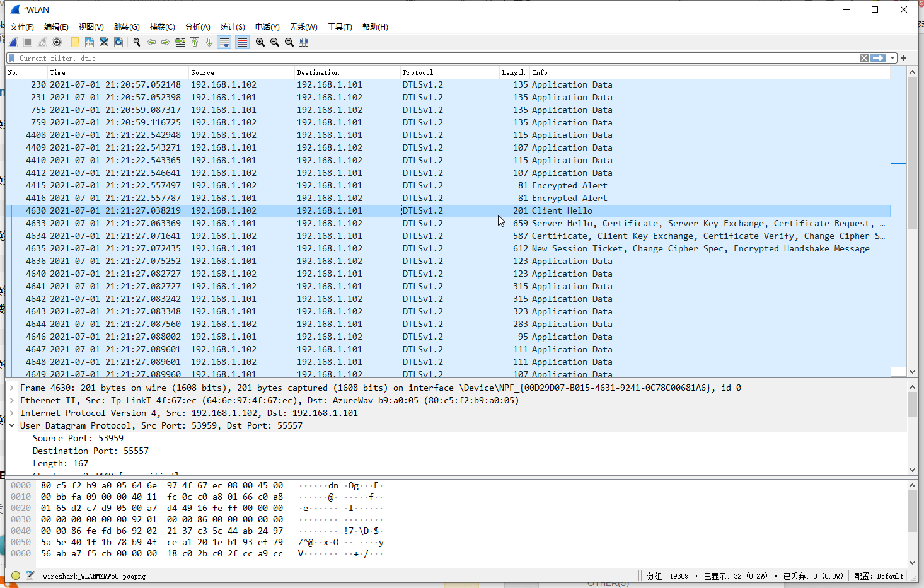Open capture options dialog

(x=57, y=42)
